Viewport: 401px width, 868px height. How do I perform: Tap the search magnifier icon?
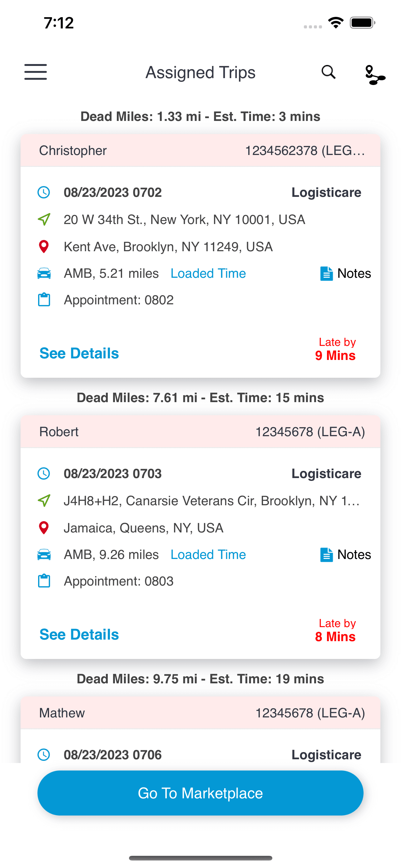click(328, 72)
